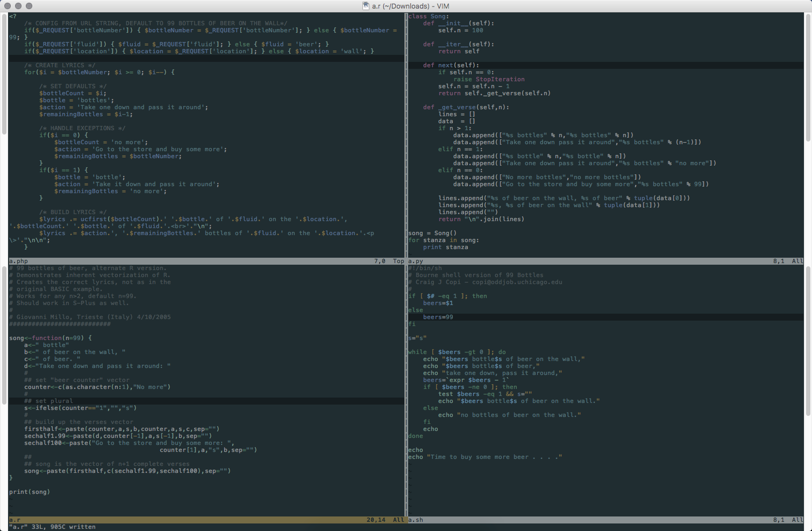Click the line "while [ $beers -gt 0 ]; do"

point(457,352)
